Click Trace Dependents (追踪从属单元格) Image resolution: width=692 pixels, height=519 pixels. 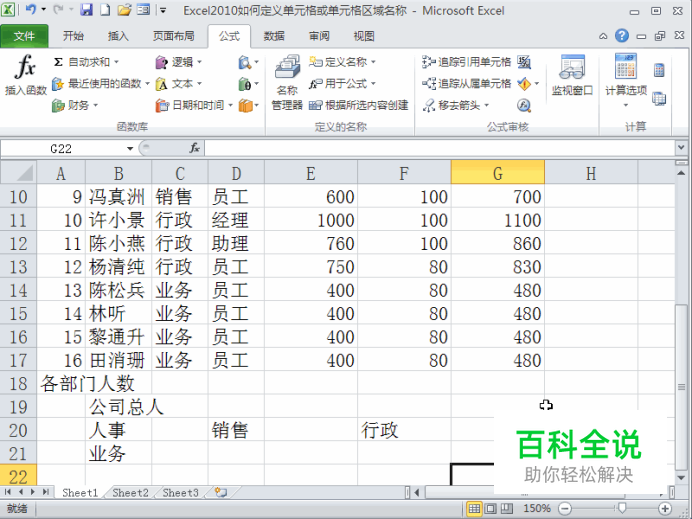(466, 83)
